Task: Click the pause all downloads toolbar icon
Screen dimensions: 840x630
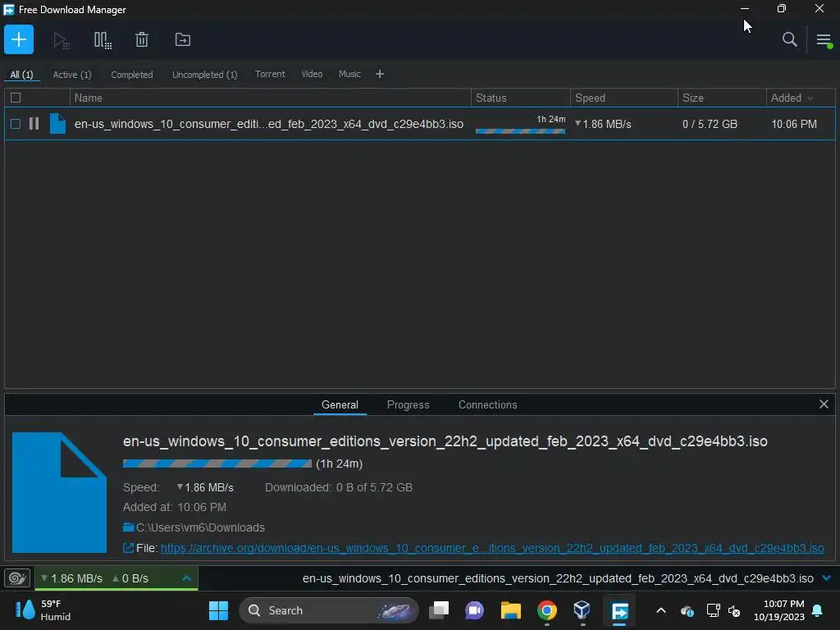Action: click(x=103, y=40)
